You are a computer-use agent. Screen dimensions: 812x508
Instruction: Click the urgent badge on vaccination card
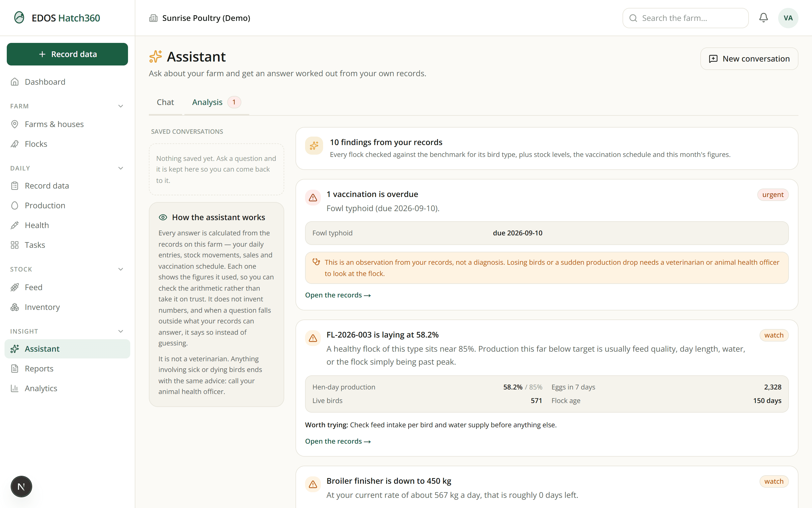click(773, 195)
